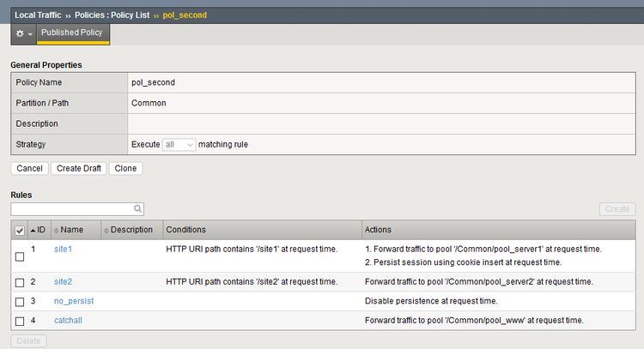
Task: Open the no_persist rule link
Action: [73, 301]
